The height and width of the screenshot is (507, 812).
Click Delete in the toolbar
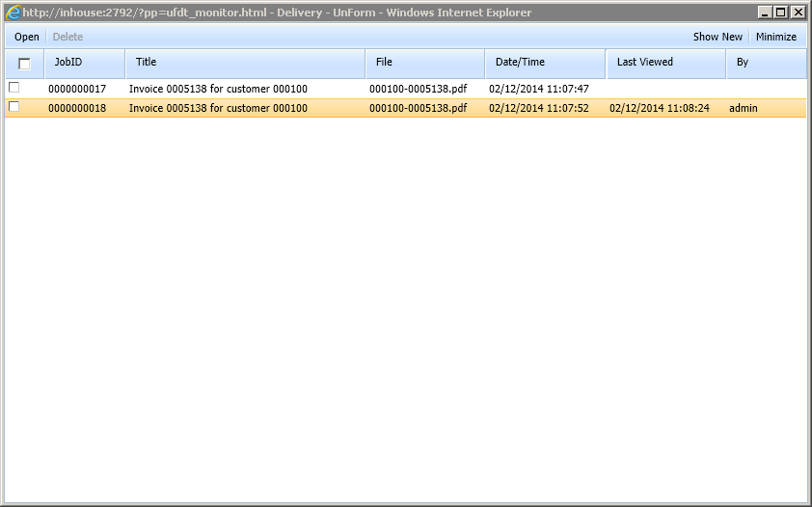68,37
